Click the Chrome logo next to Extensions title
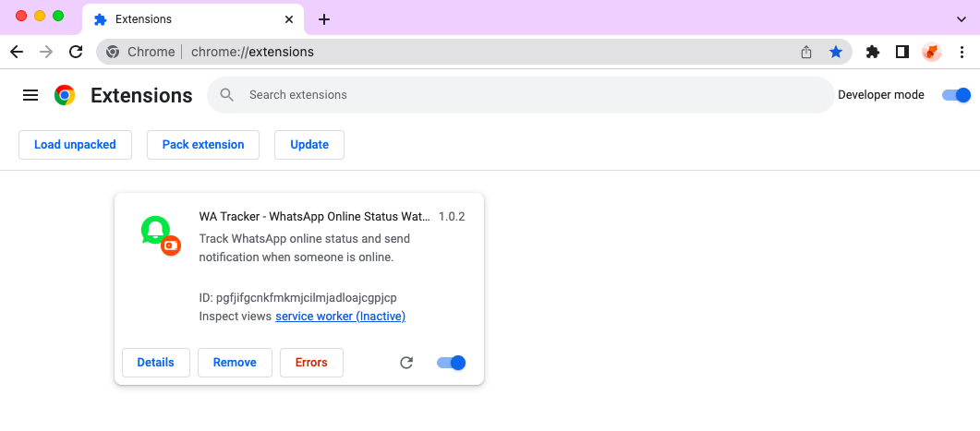Screen dimensions: 980x431 (65, 95)
